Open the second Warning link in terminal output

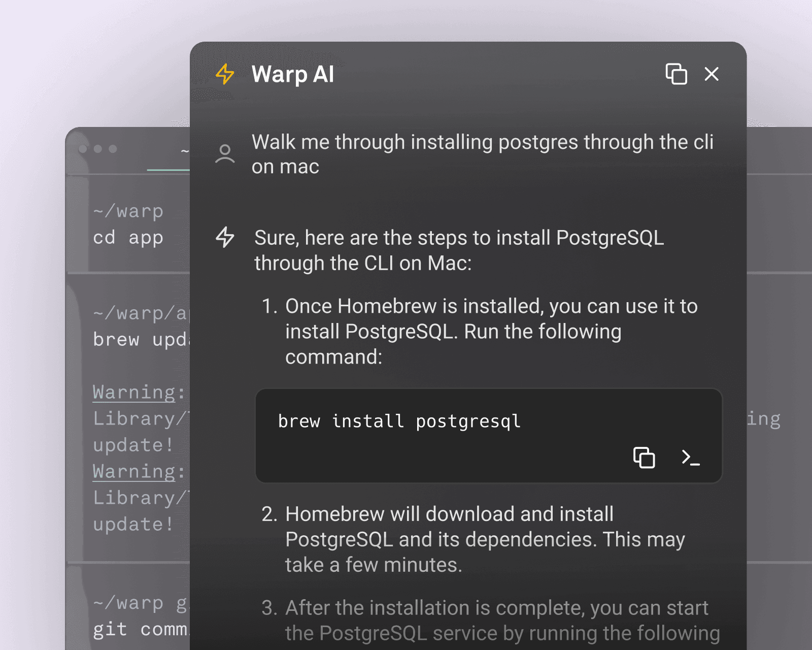pyautogui.click(x=134, y=471)
